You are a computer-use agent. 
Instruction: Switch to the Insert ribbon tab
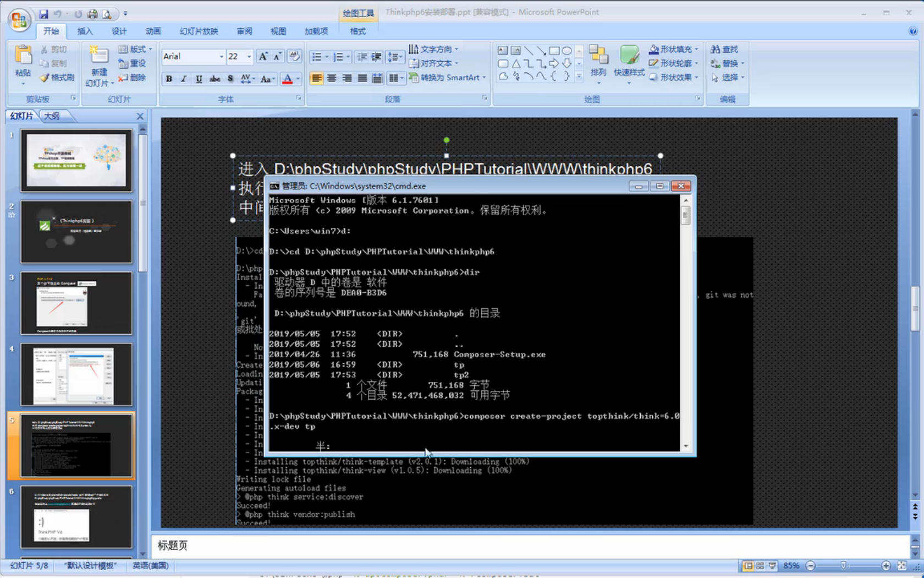click(x=85, y=31)
